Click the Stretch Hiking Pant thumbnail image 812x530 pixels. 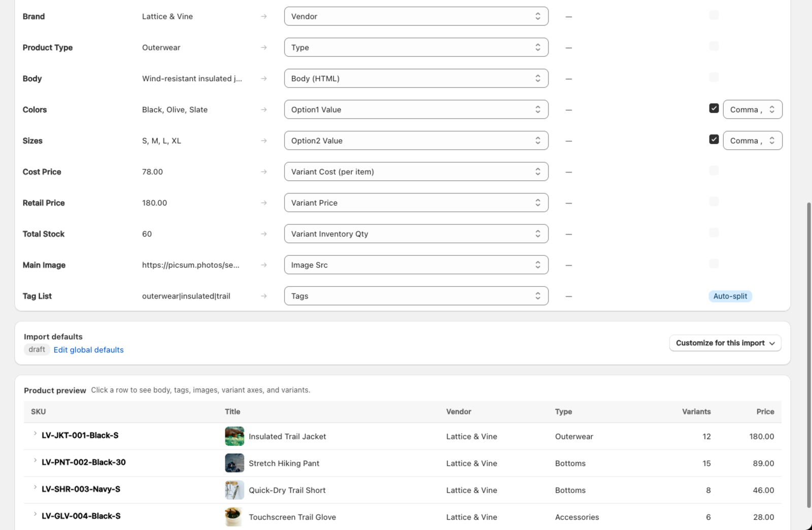click(x=234, y=463)
